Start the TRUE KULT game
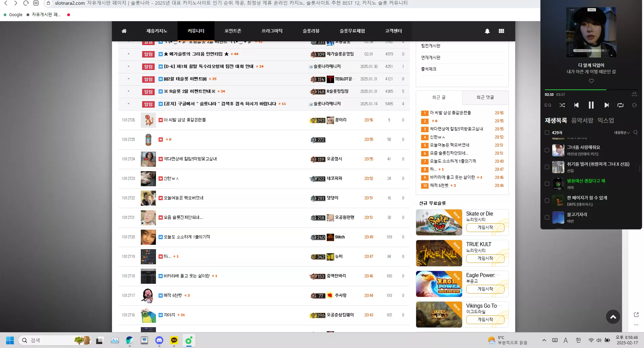644x348 pixels. coord(485,258)
